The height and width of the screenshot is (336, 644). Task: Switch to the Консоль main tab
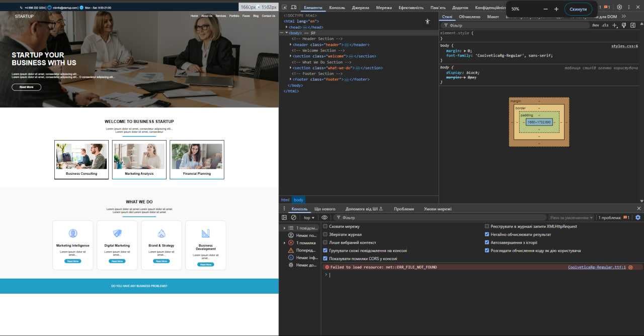pyautogui.click(x=337, y=8)
